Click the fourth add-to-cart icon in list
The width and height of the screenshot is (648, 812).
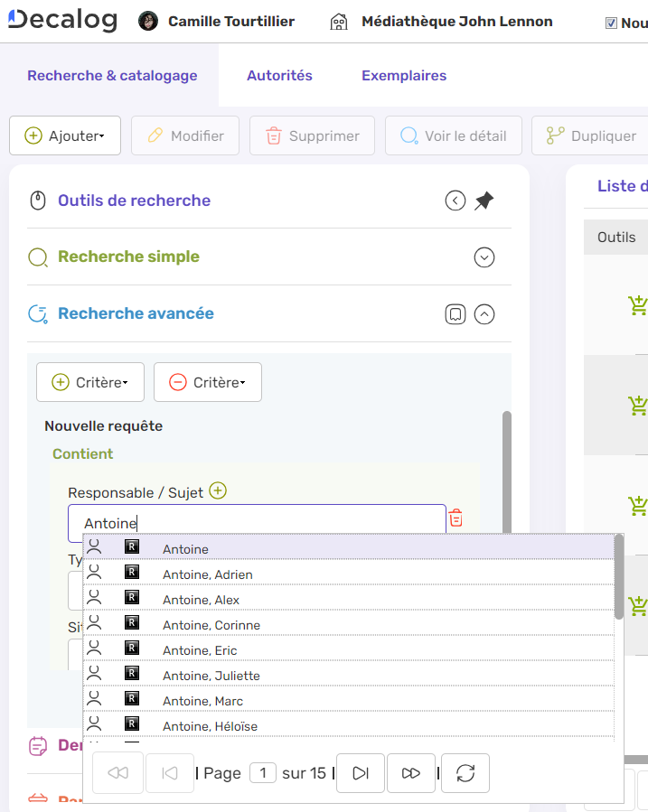click(x=638, y=606)
